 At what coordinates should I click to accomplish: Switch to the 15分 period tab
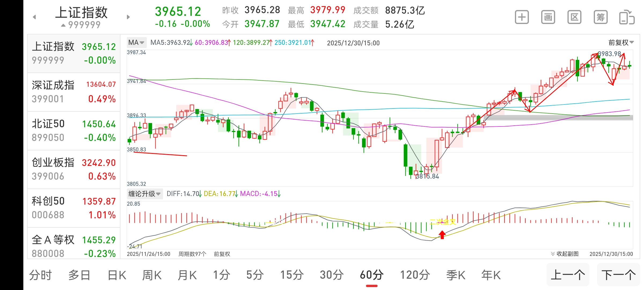292,275
